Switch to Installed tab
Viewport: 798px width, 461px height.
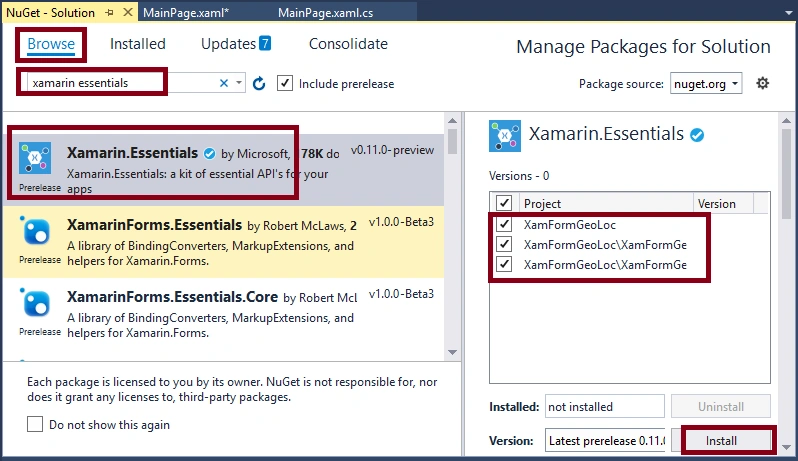[137, 44]
